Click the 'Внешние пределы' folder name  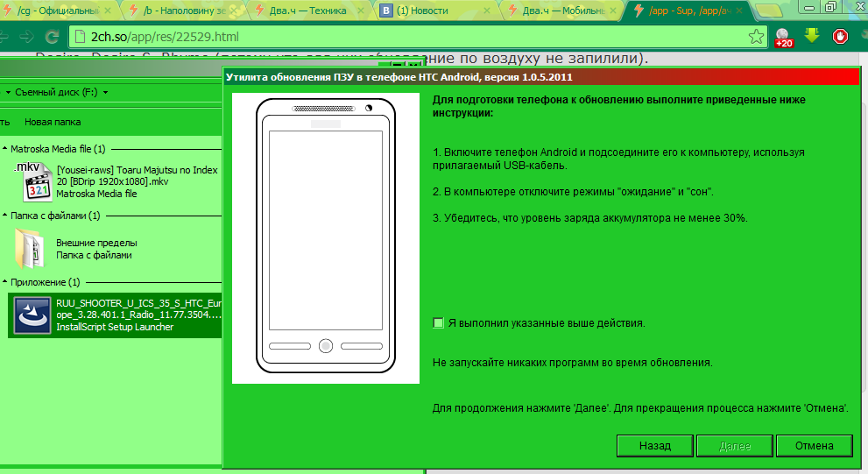tap(96, 243)
